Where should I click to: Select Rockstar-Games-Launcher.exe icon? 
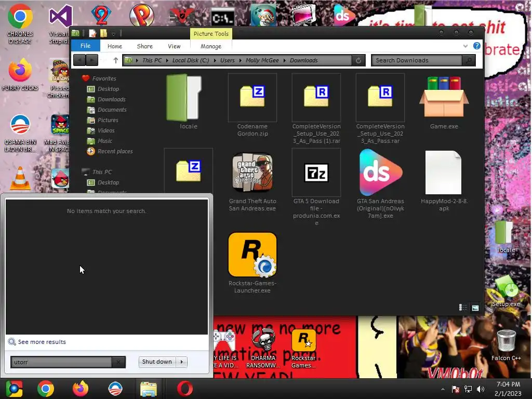252,255
